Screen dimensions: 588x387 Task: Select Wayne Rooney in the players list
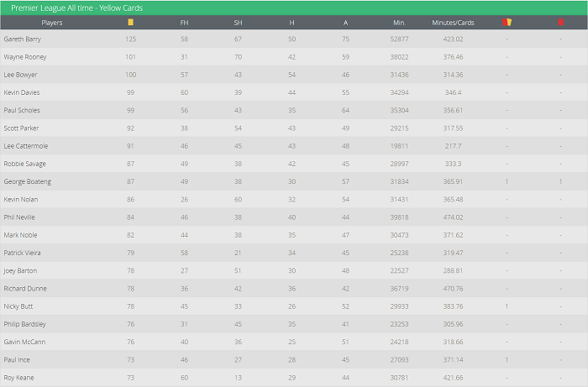pyautogui.click(x=24, y=57)
